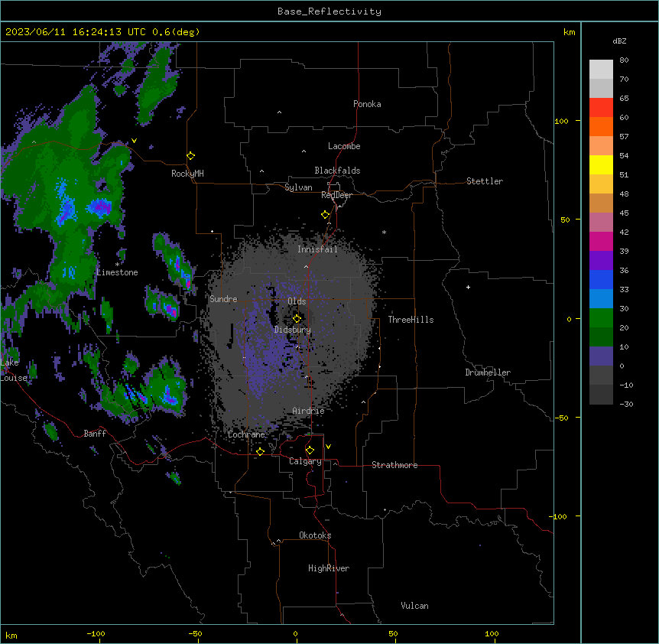
Task: Click the white asterisk marker east of Innisfail
Action: (x=384, y=232)
